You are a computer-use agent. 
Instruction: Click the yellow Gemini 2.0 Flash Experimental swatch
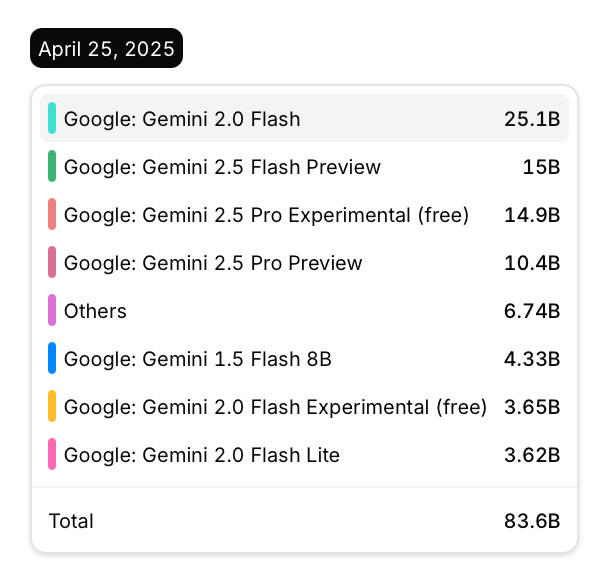pos(52,407)
